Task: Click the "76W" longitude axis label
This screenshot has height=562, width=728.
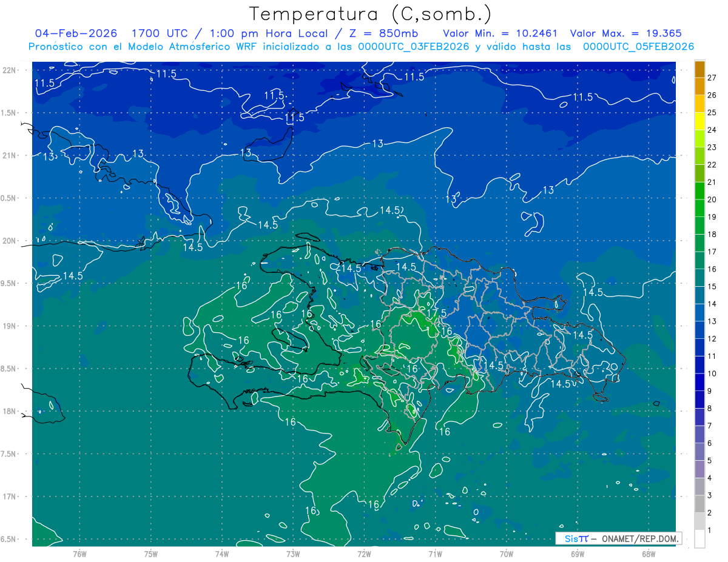Action: pyautogui.click(x=79, y=554)
